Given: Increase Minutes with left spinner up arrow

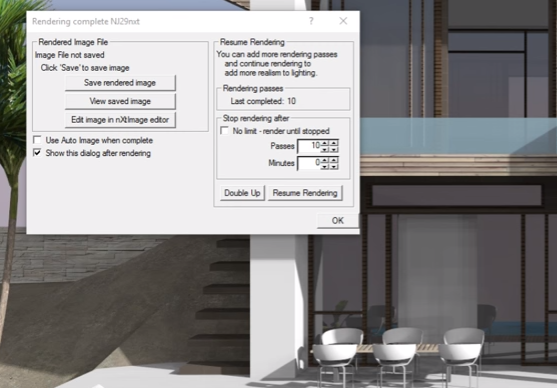Looking at the screenshot, I should click(x=324, y=160).
